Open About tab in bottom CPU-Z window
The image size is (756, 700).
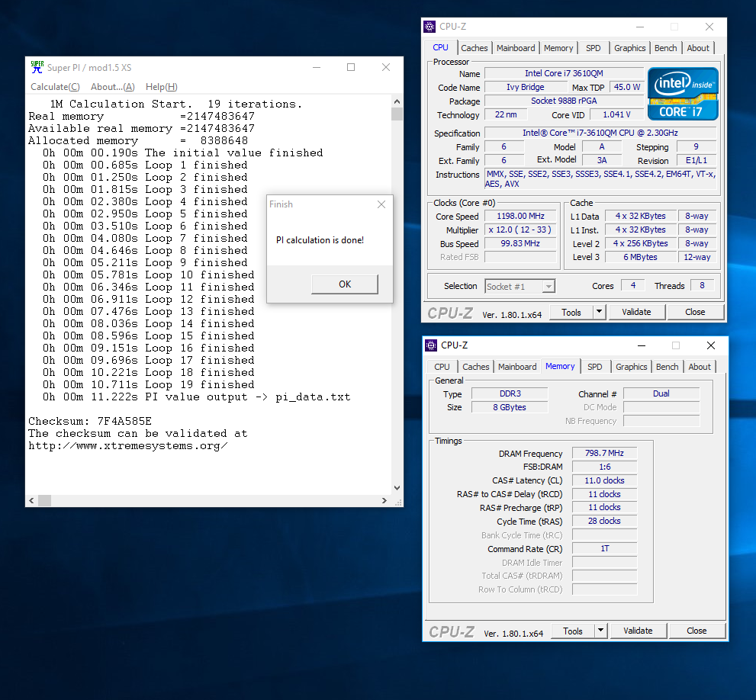pos(699,367)
